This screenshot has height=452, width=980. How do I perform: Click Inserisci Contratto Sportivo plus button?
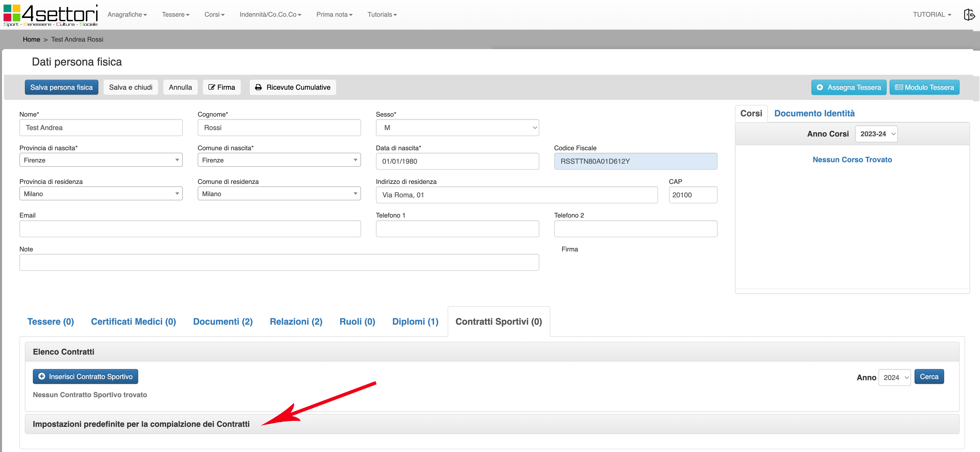click(x=85, y=376)
